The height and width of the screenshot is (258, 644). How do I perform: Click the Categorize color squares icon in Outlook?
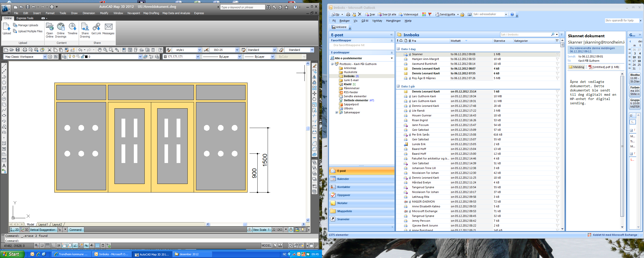[424, 14]
